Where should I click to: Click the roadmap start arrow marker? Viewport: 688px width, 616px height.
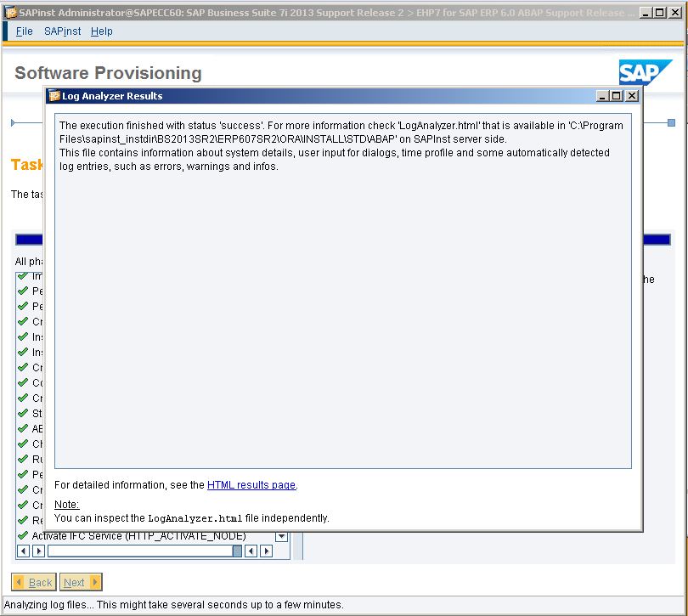pyautogui.click(x=13, y=123)
